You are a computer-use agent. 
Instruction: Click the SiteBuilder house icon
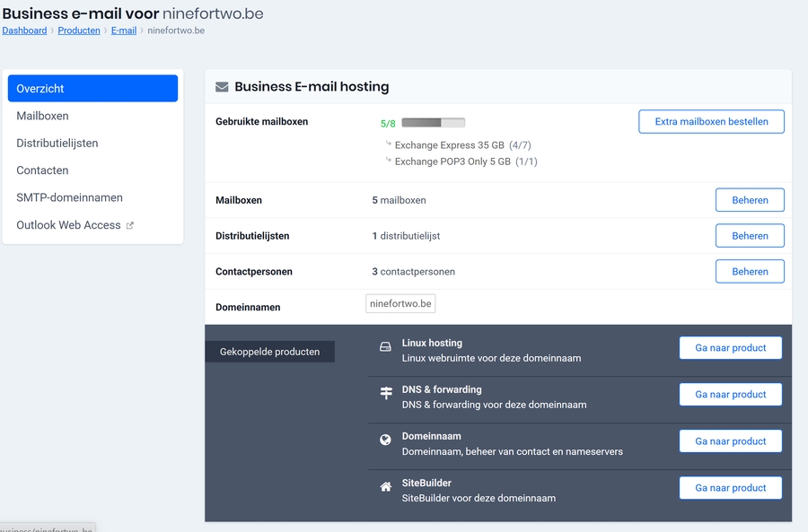coord(385,486)
